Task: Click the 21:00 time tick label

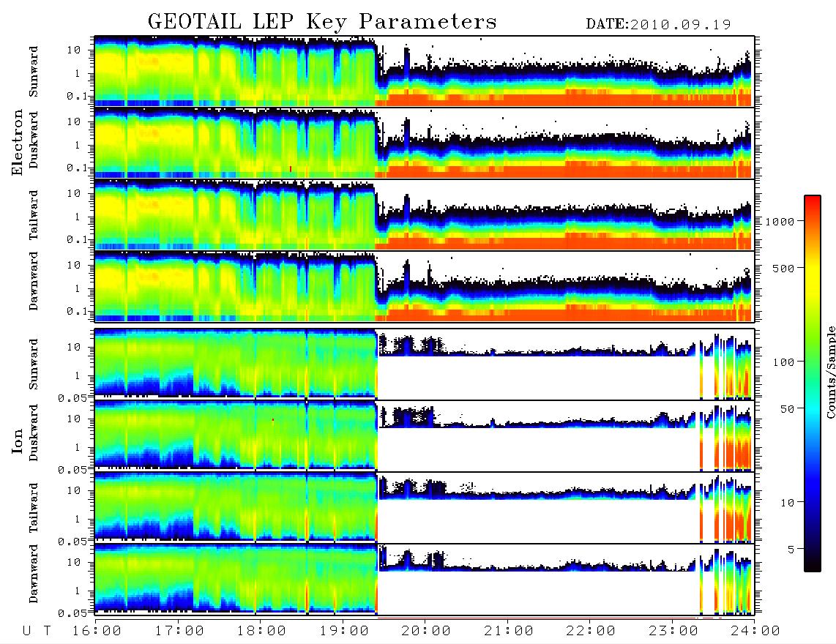Action: [509, 632]
